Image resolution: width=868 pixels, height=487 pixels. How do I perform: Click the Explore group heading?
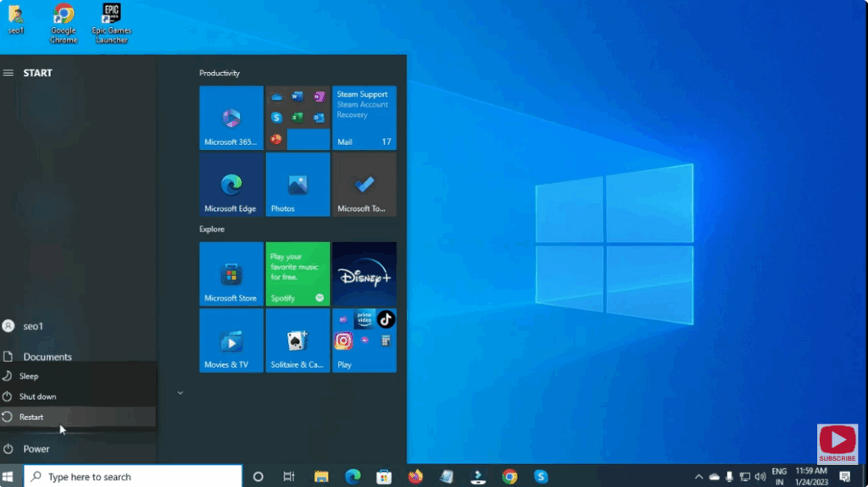[x=212, y=230]
